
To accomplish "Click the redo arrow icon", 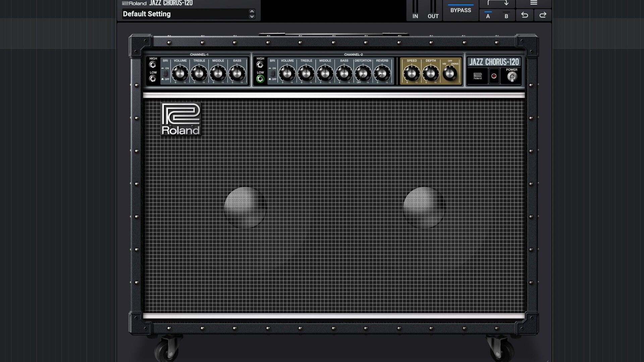I will coord(543,15).
